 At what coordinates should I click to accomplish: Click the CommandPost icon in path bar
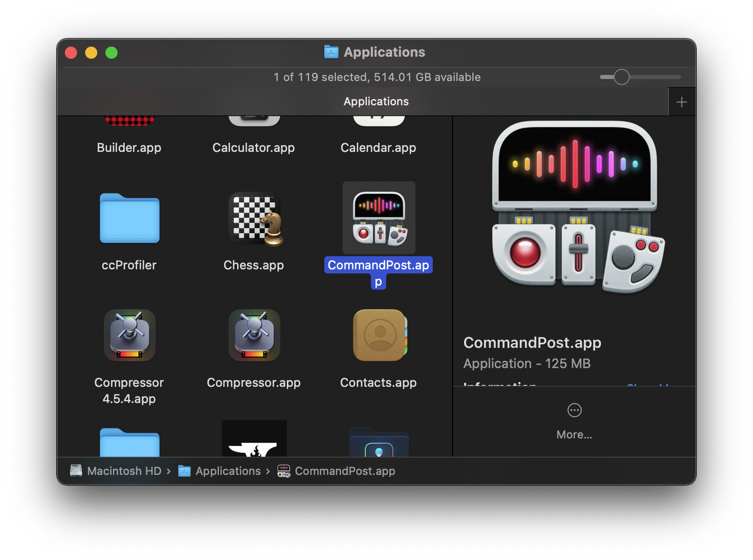[x=284, y=471]
